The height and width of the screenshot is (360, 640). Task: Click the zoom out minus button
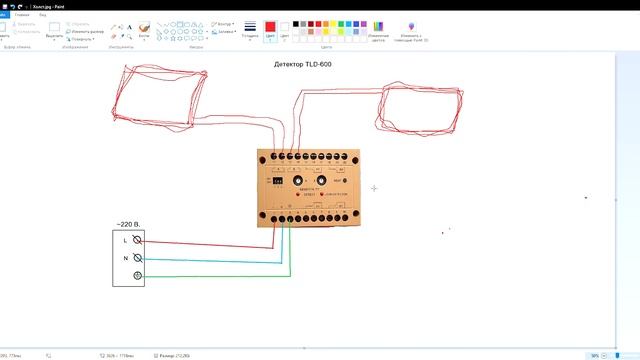point(604,356)
